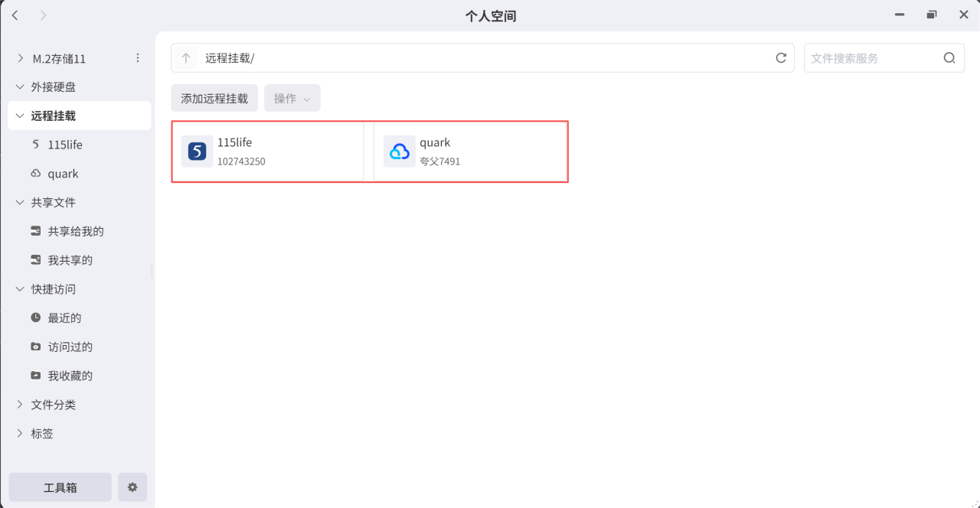Go back with the back arrow

click(x=15, y=15)
